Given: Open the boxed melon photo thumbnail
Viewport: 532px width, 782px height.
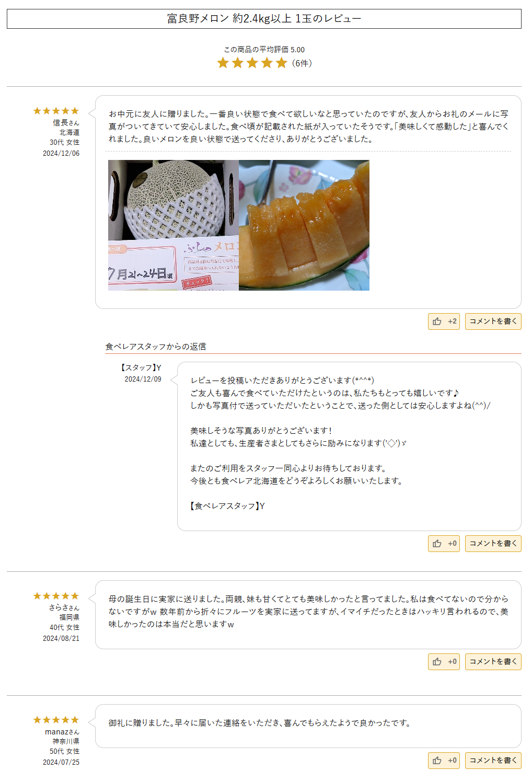Looking at the screenshot, I should pos(174,225).
